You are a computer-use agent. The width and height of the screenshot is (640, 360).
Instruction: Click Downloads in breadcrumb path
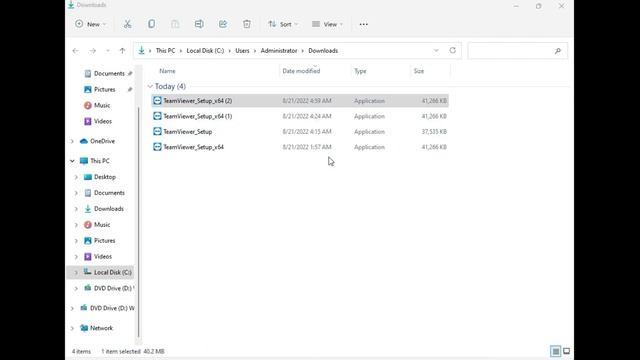[323, 51]
